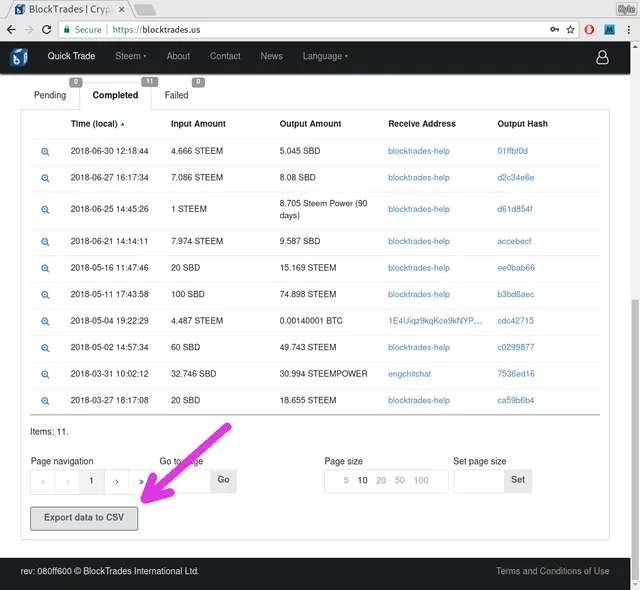View details of the 2018-06-30 12:18:44 trade
Viewport: 640px width, 590px height.
click(45, 152)
